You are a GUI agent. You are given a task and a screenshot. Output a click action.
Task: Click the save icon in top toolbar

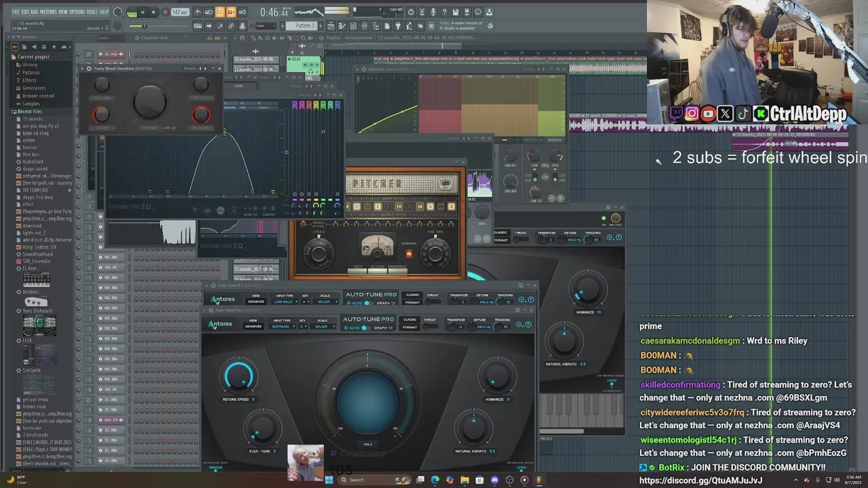(456, 12)
